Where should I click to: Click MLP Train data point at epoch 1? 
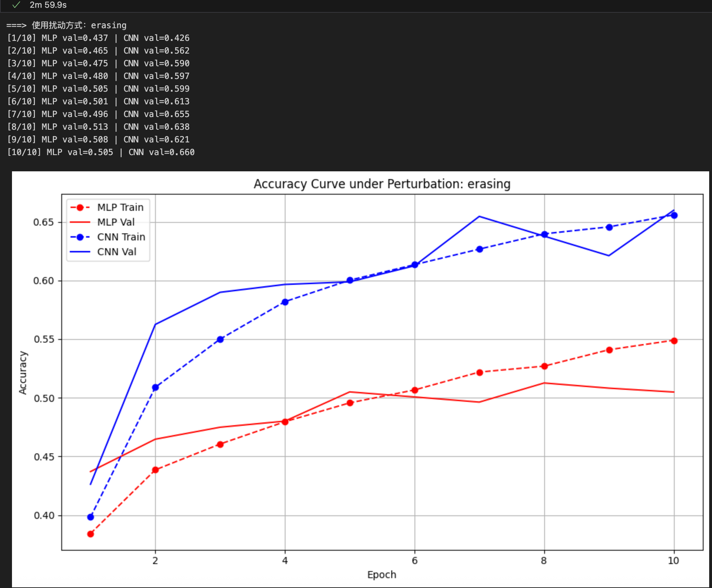coord(91,534)
